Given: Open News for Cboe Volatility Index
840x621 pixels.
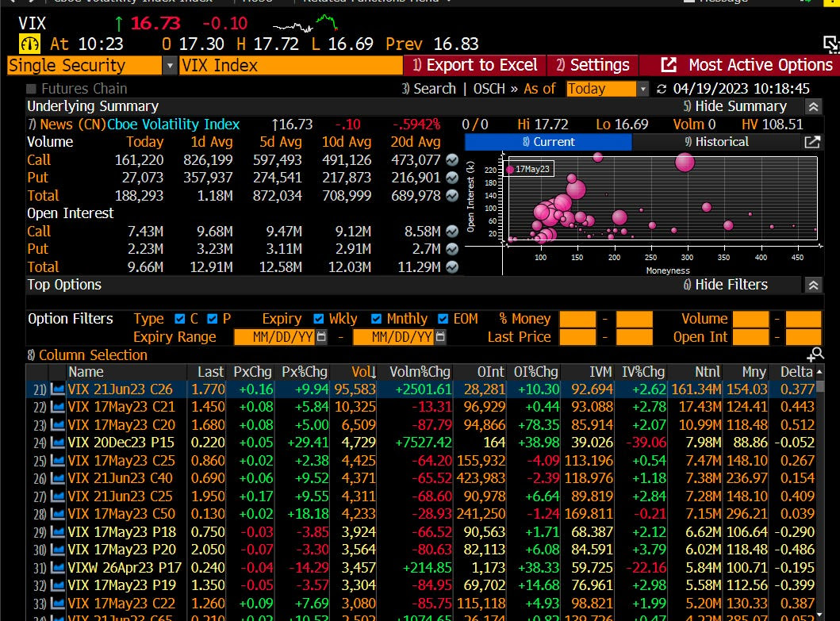Looking at the screenshot, I should coord(67,125).
